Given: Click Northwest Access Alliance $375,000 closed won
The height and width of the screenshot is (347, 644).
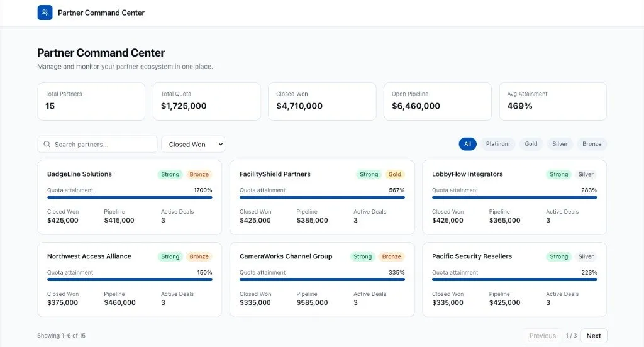Looking at the screenshot, I should point(62,302).
